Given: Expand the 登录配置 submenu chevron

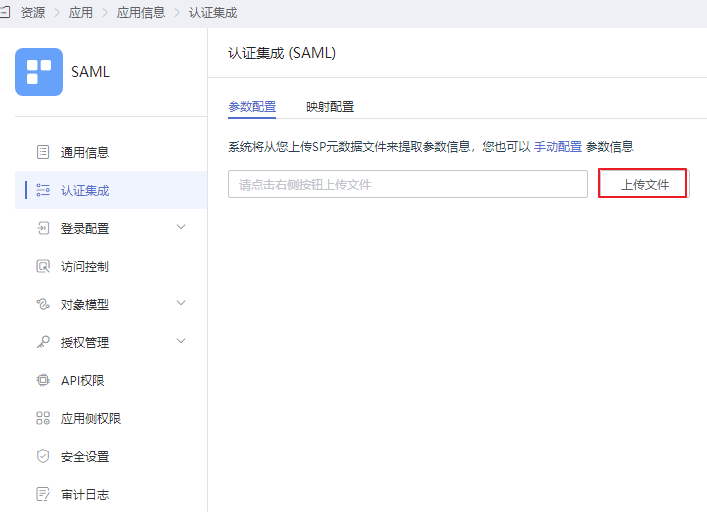Looking at the screenshot, I should point(181,227).
